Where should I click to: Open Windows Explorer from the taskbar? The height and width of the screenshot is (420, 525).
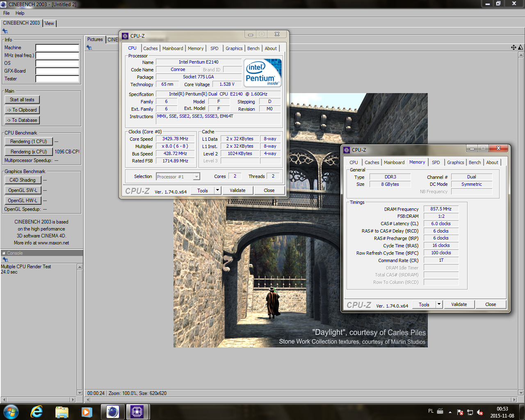coord(62,411)
